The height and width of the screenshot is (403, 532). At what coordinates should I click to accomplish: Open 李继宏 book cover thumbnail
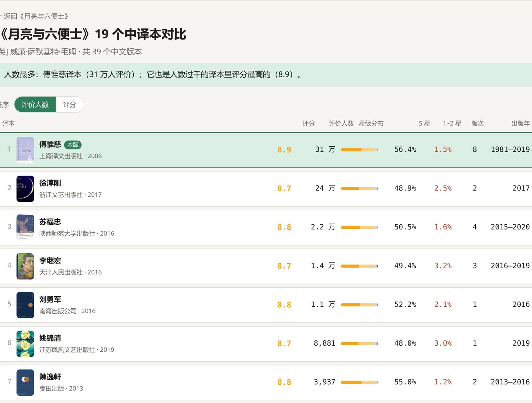pos(25,266)
